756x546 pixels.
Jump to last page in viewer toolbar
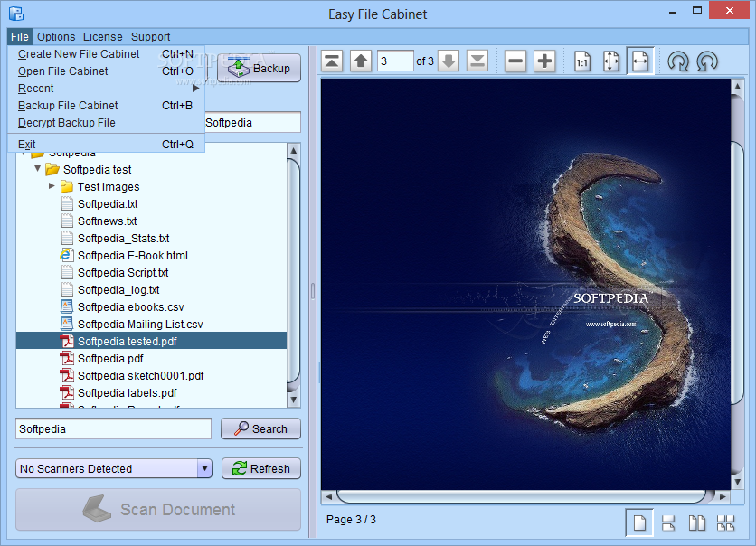[477, 61]
